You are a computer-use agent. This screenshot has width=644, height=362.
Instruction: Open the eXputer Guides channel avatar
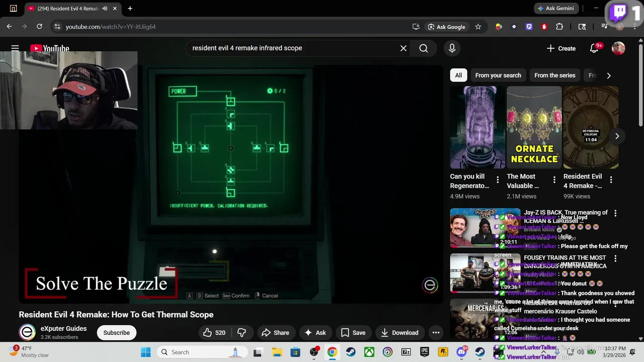pyautogui.click(x=27, y=332)
